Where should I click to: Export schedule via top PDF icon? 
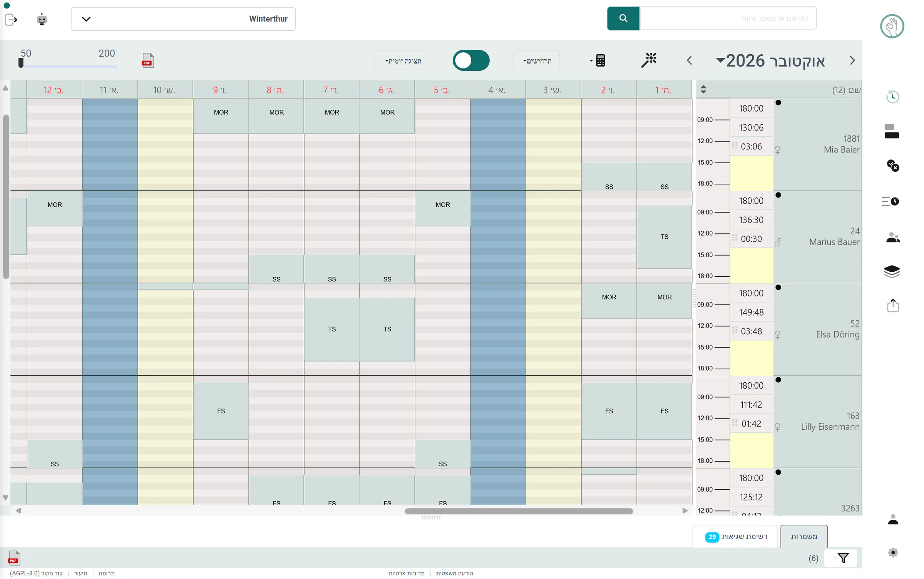click(147, 60)
